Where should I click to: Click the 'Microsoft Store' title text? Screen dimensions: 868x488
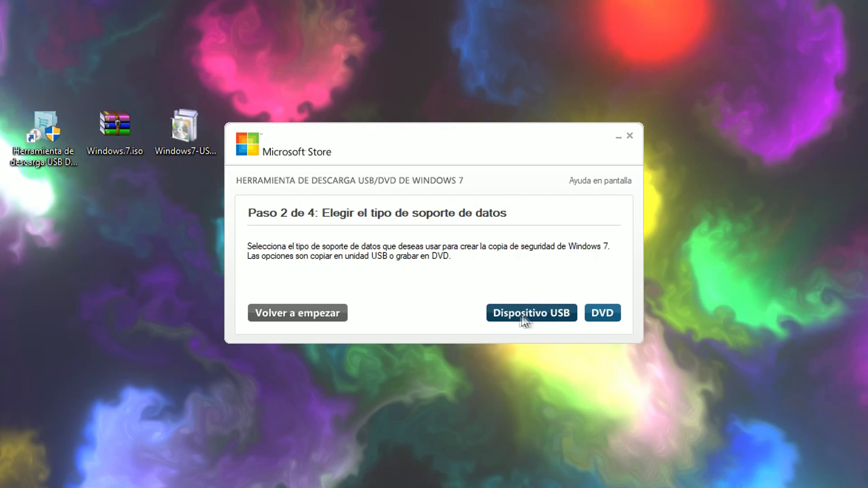tap(297, 152)
